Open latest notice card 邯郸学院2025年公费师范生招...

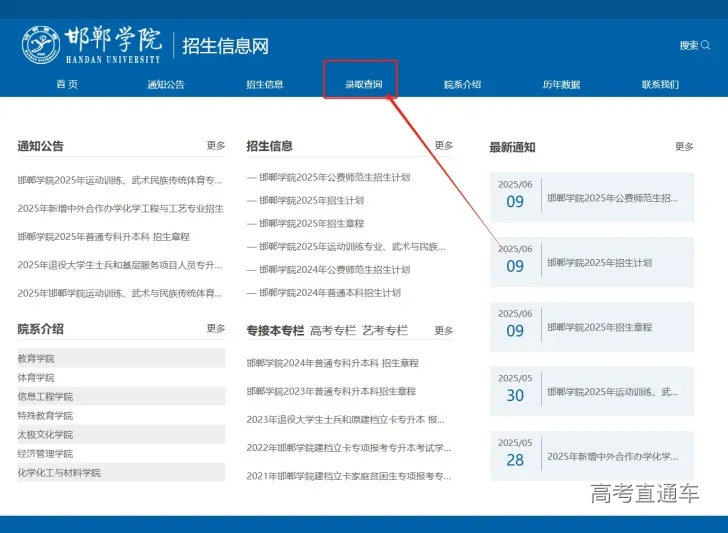tap(592, 197)
